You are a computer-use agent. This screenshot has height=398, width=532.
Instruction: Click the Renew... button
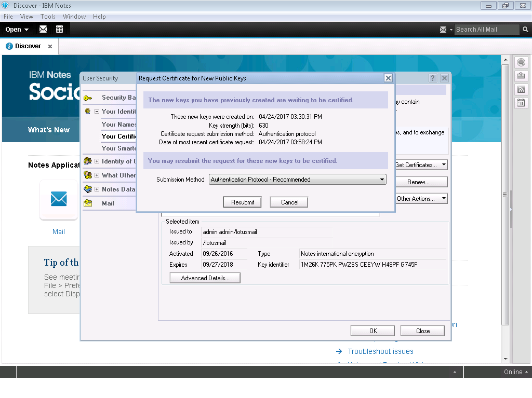click(x=421, y=182)
